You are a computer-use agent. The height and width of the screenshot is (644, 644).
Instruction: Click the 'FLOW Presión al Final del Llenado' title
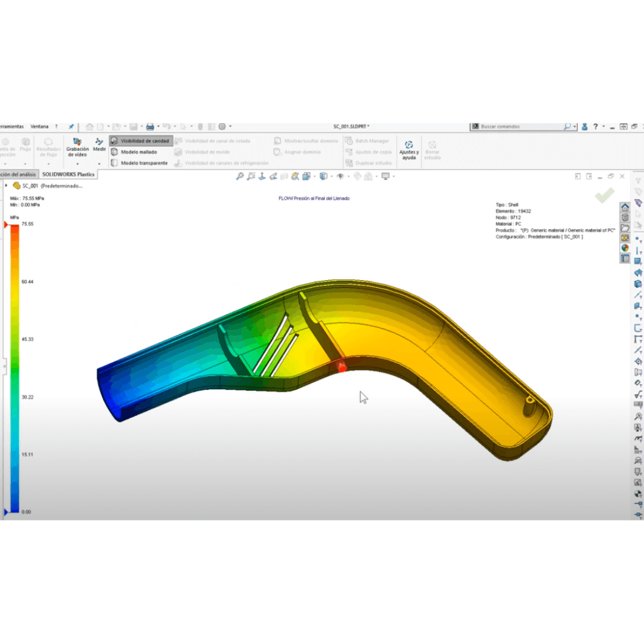[314, 199]
